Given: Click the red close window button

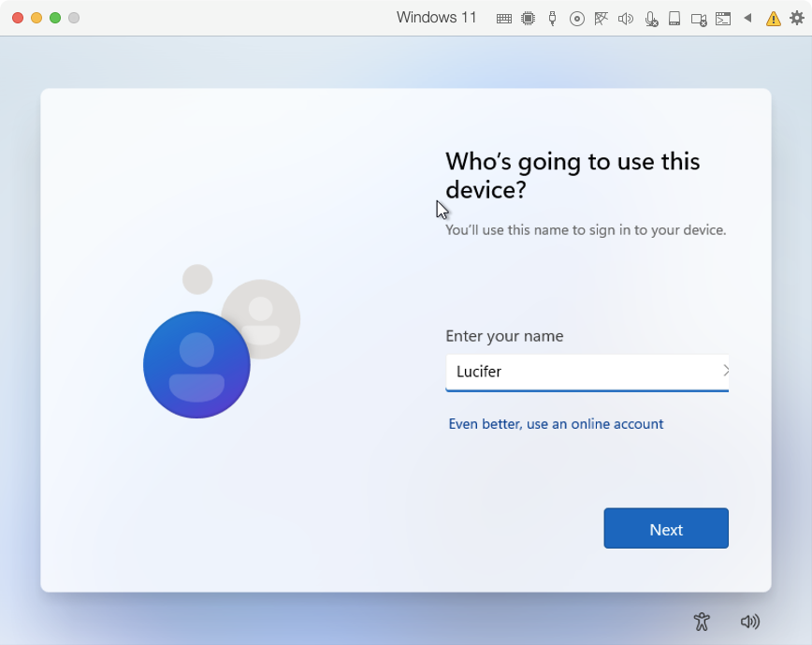Looking at the screenshot, I should click(18, 18).
